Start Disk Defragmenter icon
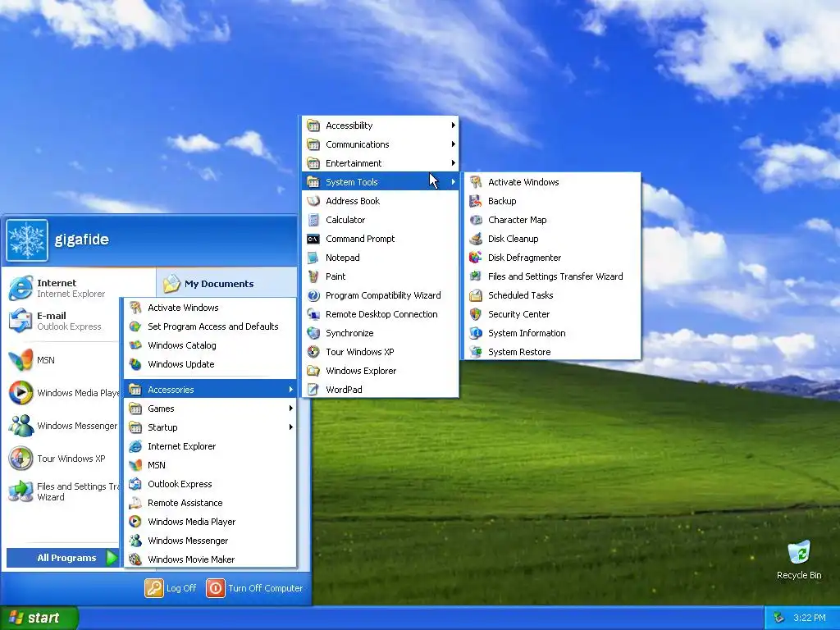The width and height of the screenshot is (840, 630). (476, 258)
